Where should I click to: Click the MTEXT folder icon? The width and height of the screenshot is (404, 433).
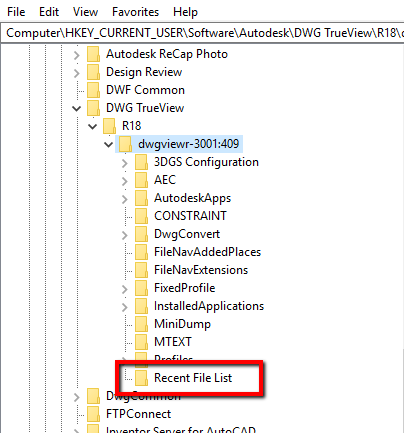point(141,342)
